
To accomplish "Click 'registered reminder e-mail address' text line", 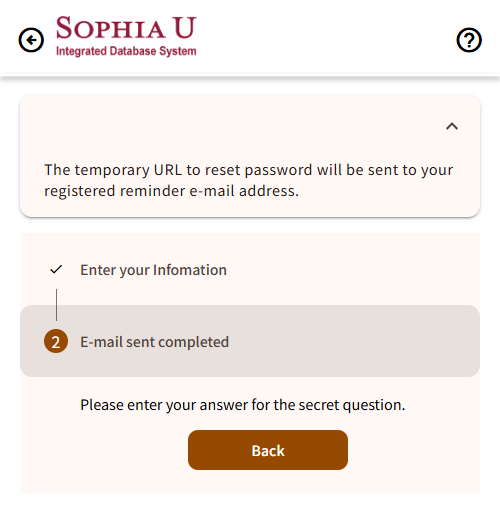I will pyautogui.click(x=171, y=191).
